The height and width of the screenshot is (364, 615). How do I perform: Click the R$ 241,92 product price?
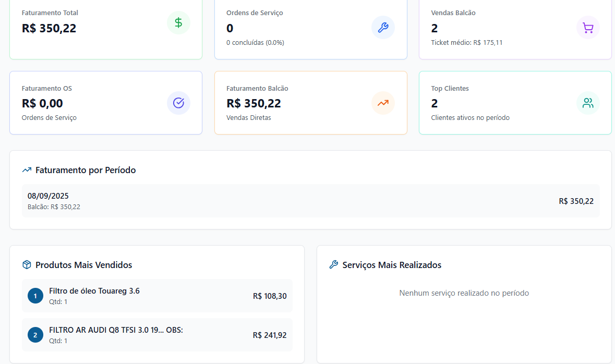click(270, 335)
